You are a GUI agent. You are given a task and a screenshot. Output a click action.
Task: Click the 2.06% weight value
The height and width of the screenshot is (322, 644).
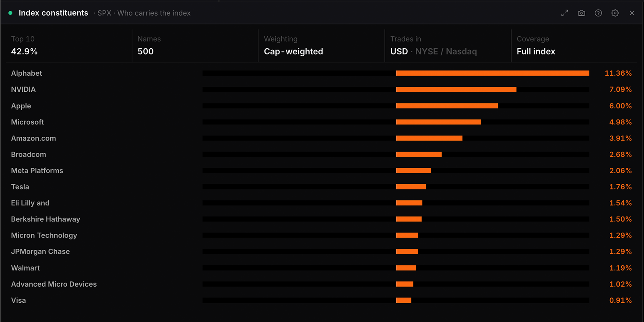point(620,171)
